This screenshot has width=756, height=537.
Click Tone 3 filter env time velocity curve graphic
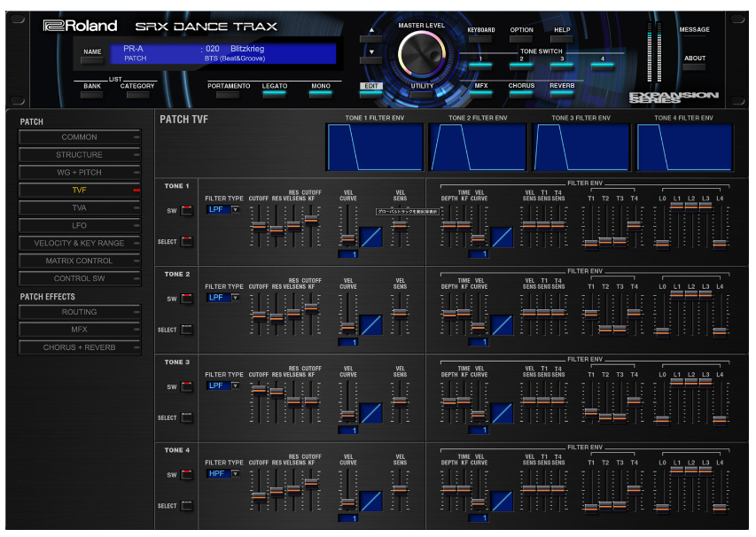pos(502,414)
